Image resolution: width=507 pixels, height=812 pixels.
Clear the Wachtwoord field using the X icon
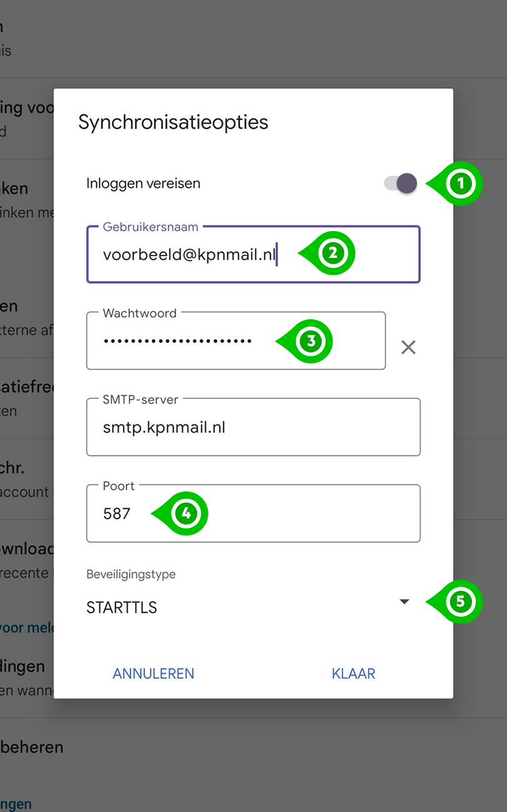[x=408, y=347]
